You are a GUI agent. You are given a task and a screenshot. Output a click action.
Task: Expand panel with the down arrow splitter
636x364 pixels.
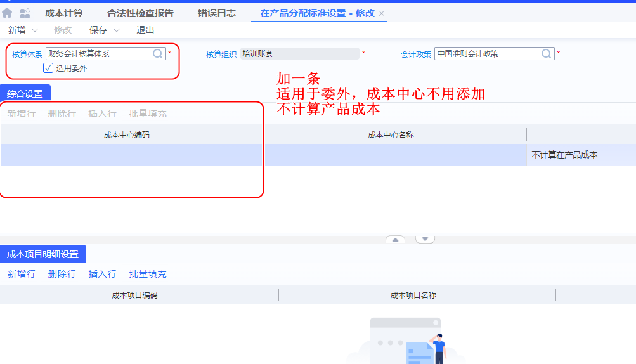tap(425, 239)
